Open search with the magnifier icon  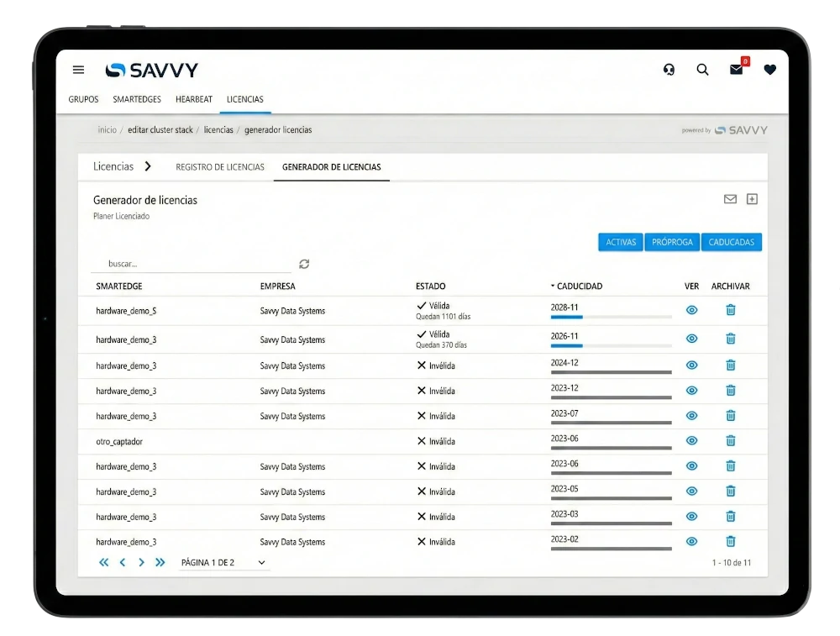(x=702, y=71)
